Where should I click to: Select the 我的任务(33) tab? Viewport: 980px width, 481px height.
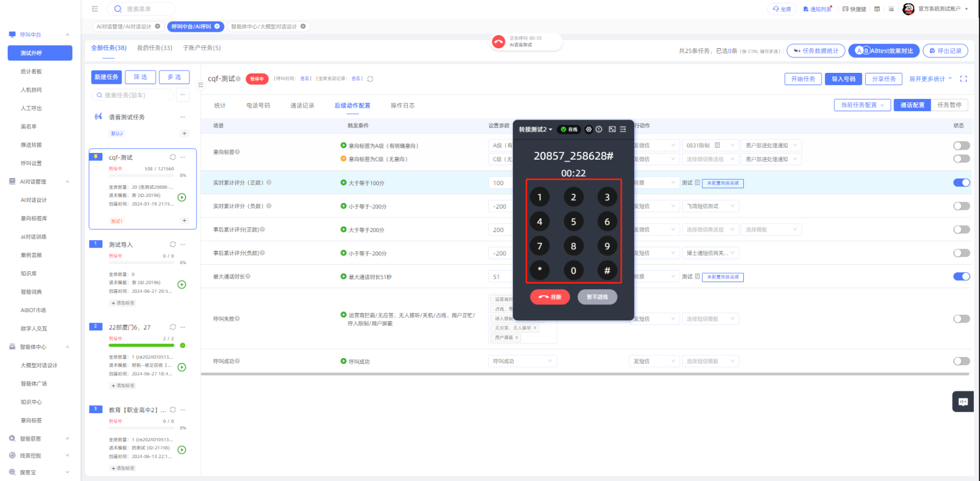pyautogui.click(x=154, y=48)
